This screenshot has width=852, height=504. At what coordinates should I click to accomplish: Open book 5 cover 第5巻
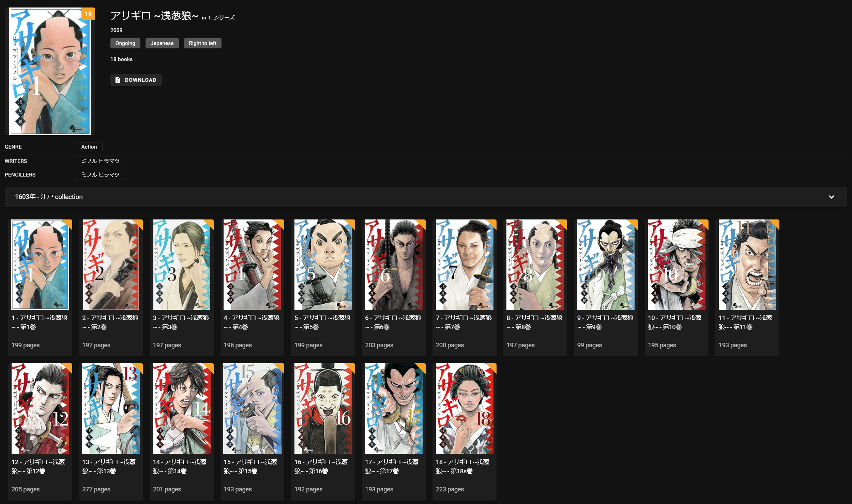point(323,264)
